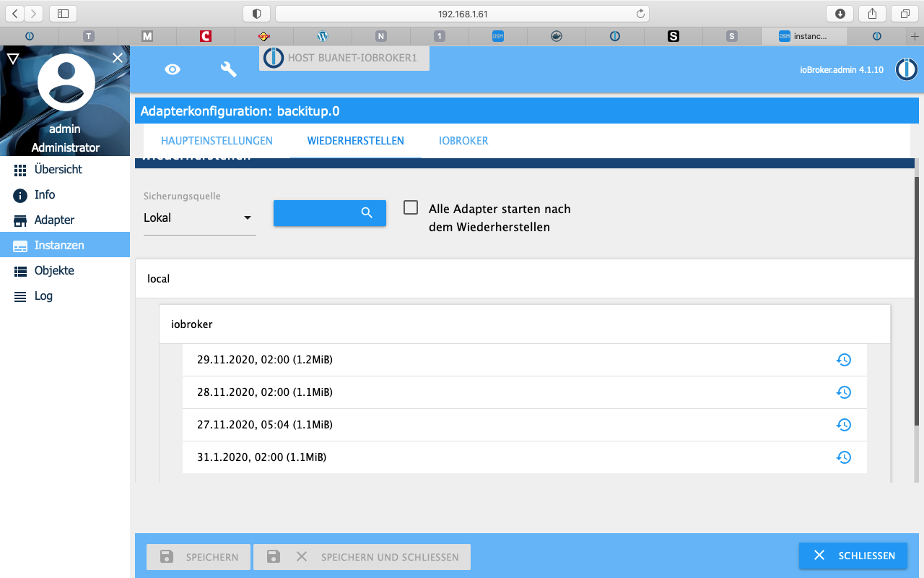Restore the 31.1.2020, 02:00 backup
This screenshot has height=578, width=924.
[x=843, y=457]
